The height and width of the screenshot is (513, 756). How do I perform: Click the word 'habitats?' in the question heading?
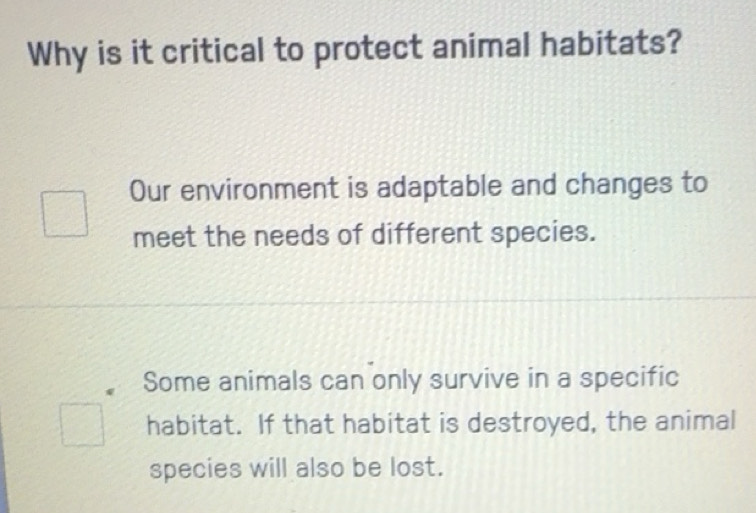pyautogui.click(x=611, y=42)
